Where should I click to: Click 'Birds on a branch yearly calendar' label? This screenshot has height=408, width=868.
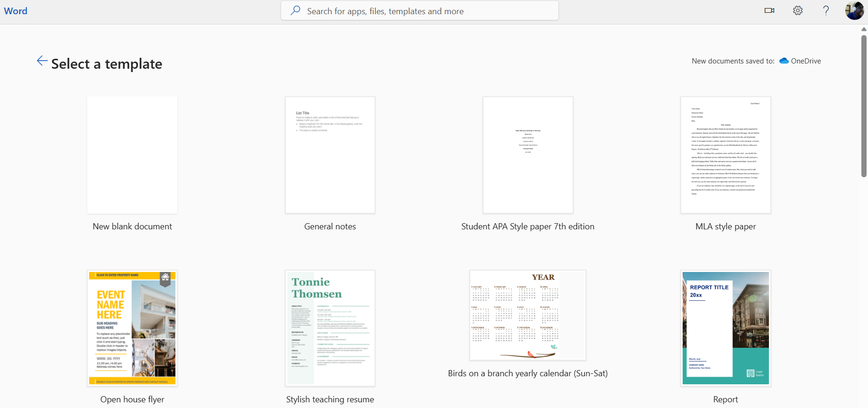tap(528, 373)
